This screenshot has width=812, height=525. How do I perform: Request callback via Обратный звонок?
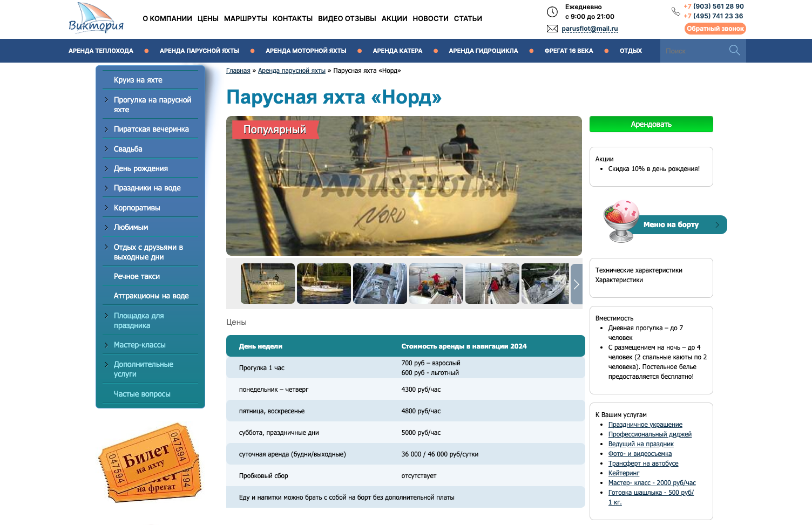coord(715,29)
